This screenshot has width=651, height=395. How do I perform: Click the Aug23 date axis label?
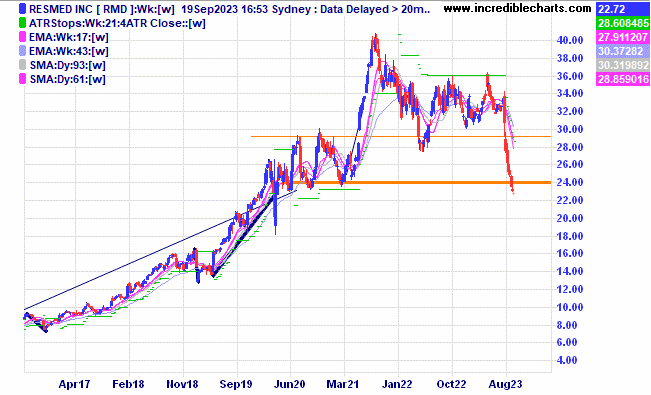[506, 384]
